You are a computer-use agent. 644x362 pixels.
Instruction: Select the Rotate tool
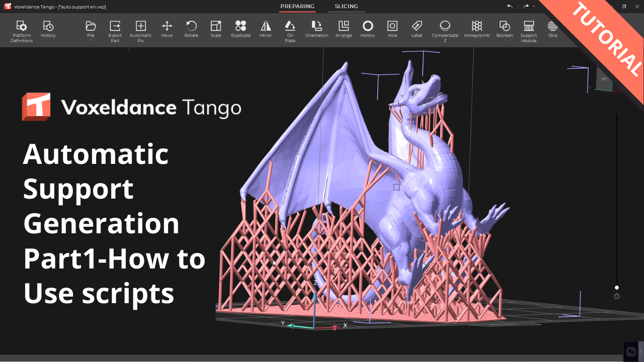[x=191, y=29]
